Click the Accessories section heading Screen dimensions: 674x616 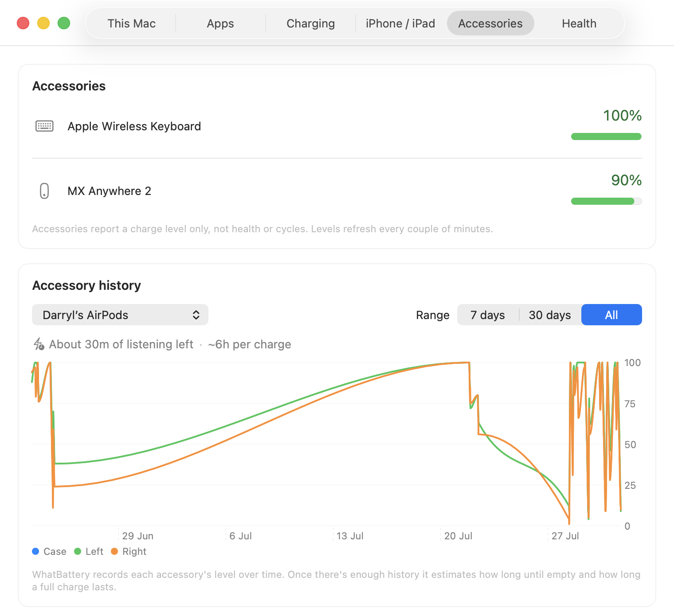[x=69, y=86]
